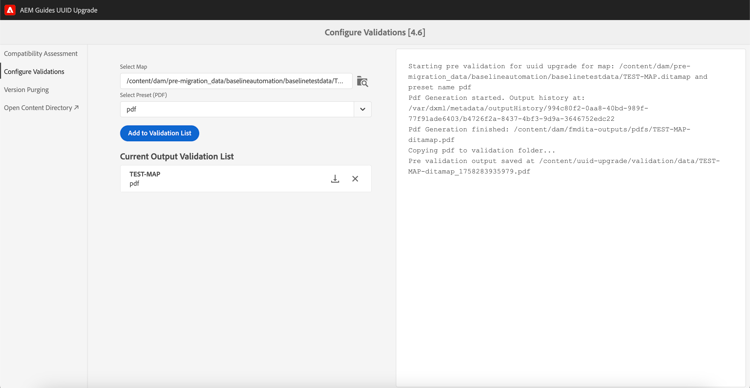This screenshot has height=388, width=750.
Task: Select the TEST-MAP list entry
Action: point(245,179)
